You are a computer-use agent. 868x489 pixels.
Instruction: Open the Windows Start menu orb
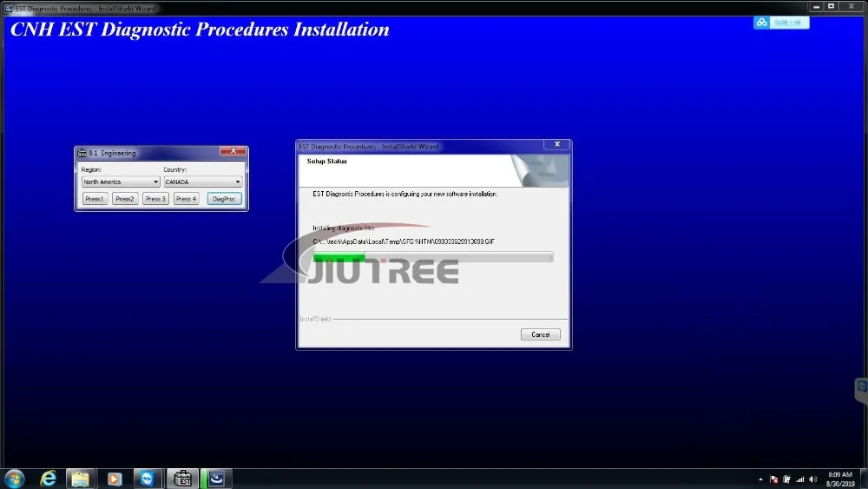click(x=15, y=479)
